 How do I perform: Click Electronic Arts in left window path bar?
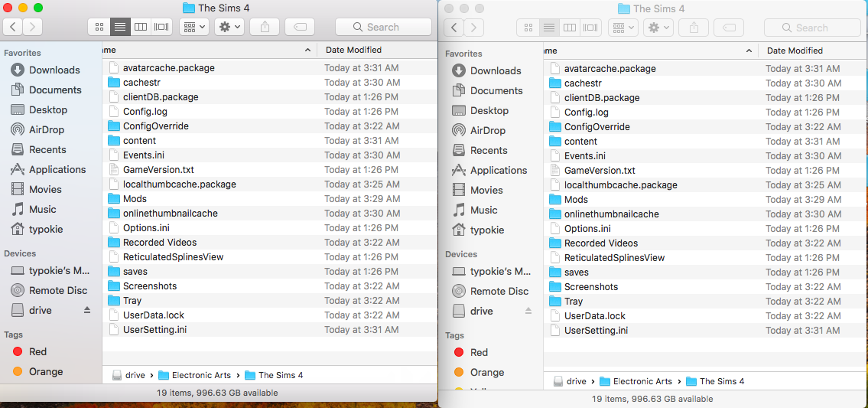point(194,375)
